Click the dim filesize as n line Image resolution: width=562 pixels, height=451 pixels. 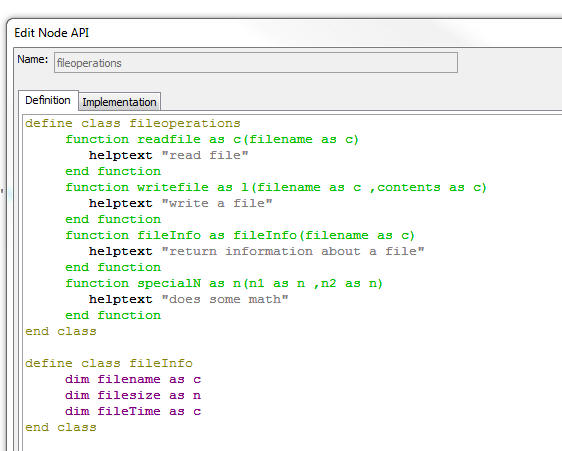pyautogui.click(x=133, y=395)
